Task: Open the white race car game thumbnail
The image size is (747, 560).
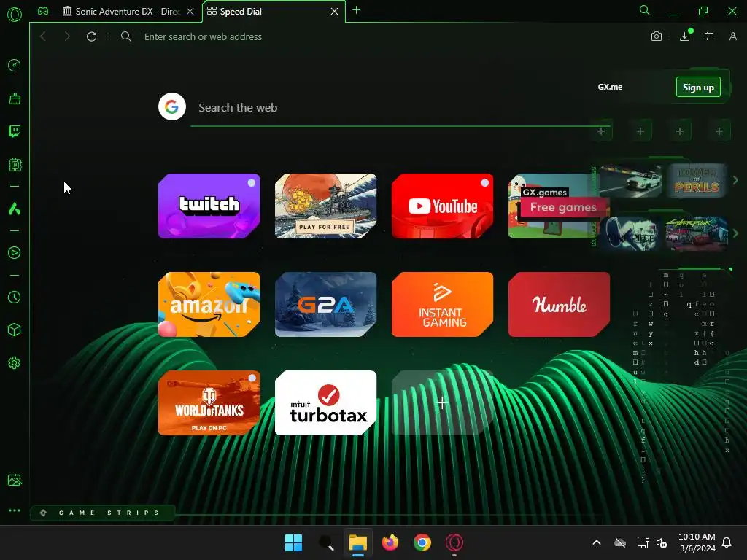Action: click(x=631, y=181)
